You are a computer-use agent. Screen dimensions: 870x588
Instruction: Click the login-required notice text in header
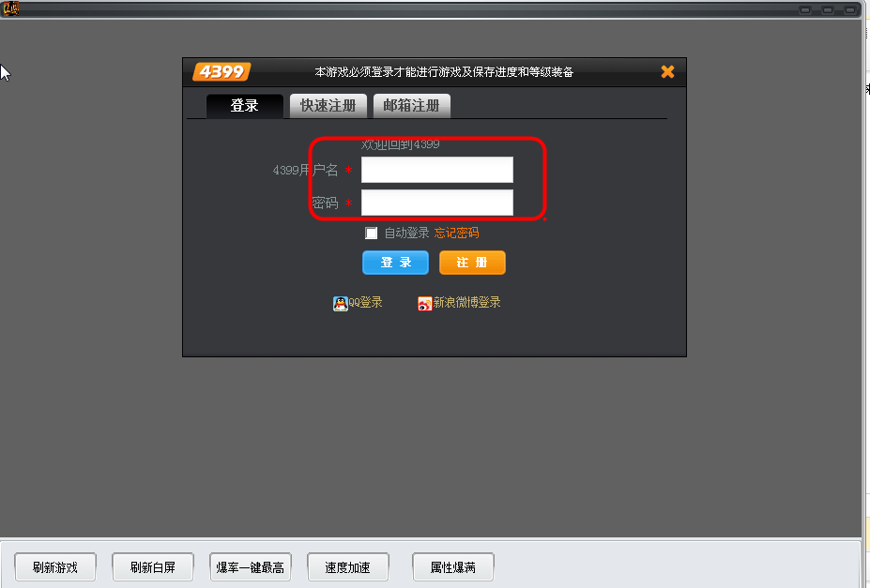click(444, 72)
